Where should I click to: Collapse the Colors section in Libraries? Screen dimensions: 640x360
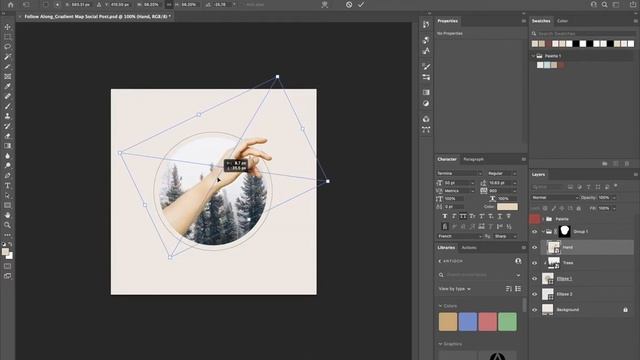coord(440,306)
